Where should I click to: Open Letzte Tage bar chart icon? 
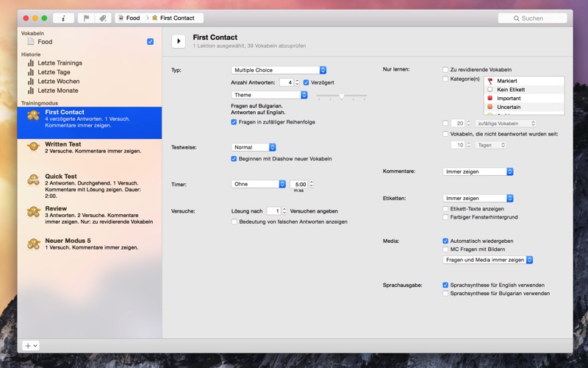(31, 72)
